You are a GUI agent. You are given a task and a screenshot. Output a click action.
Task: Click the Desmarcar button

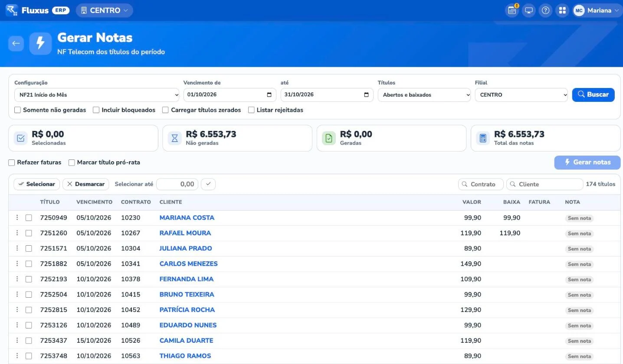86,184
